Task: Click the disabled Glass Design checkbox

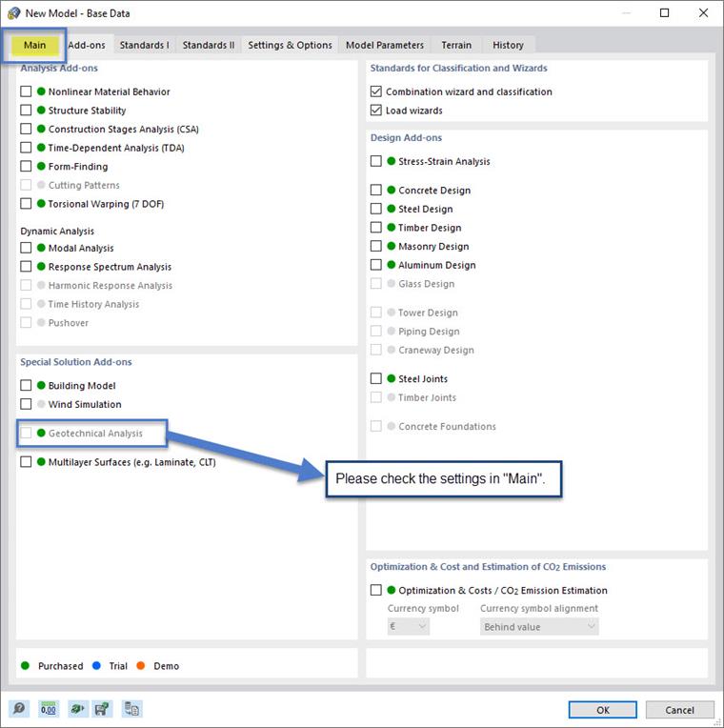Action: pyautogui.click(x=376, y=283)
